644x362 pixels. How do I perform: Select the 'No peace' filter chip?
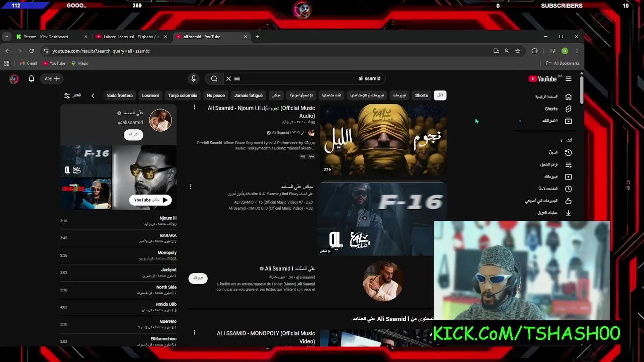click(x=216, y=96)
